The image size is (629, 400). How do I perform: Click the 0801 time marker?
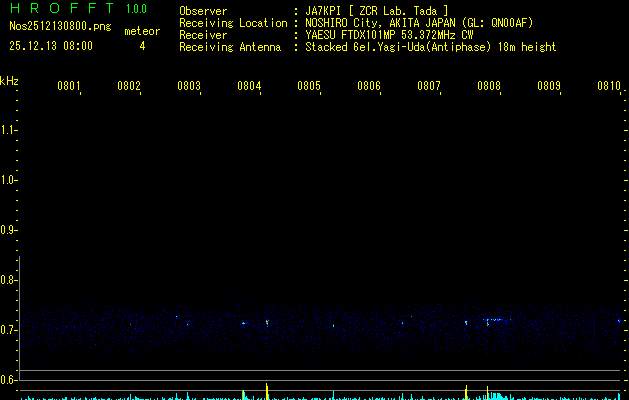pos(69,87)
